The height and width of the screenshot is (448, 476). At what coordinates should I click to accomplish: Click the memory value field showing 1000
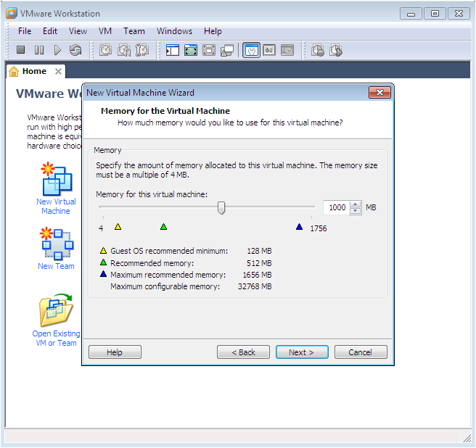337,207
